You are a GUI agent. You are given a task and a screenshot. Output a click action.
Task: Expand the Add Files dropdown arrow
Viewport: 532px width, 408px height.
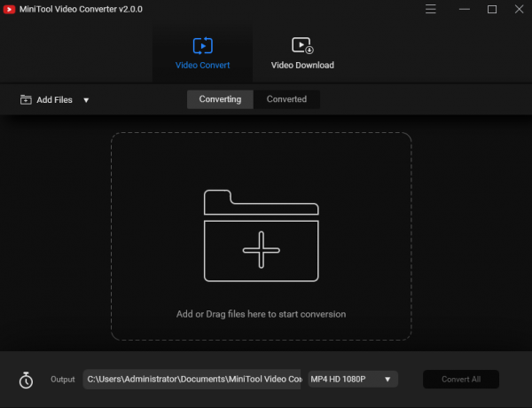click(86, 100)
